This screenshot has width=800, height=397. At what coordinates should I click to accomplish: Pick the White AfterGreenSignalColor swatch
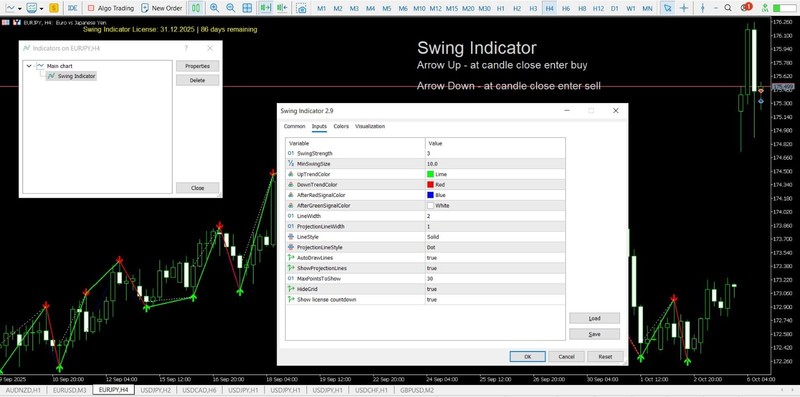click(x=431, y=206)
